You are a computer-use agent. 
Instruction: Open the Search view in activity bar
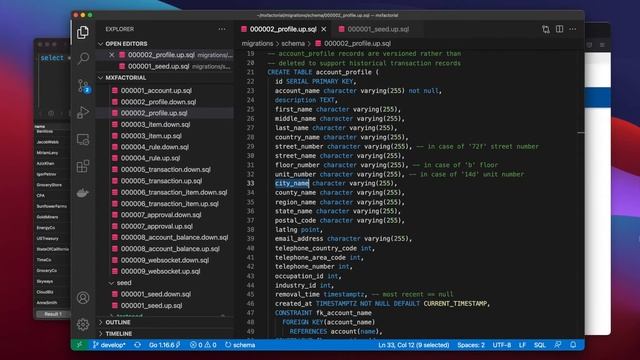(83, 58)
